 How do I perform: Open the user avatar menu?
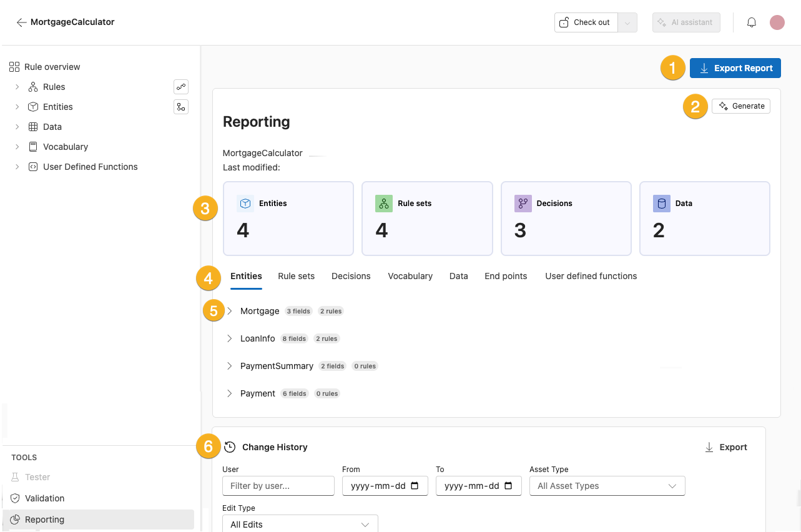777,22
